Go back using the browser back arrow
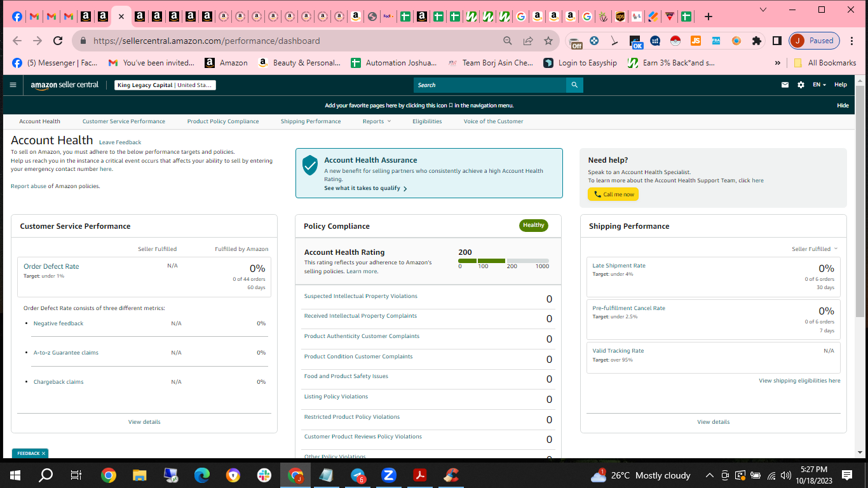Image resolution: width=868 pixels, height=488 pixels. point(17,41)
